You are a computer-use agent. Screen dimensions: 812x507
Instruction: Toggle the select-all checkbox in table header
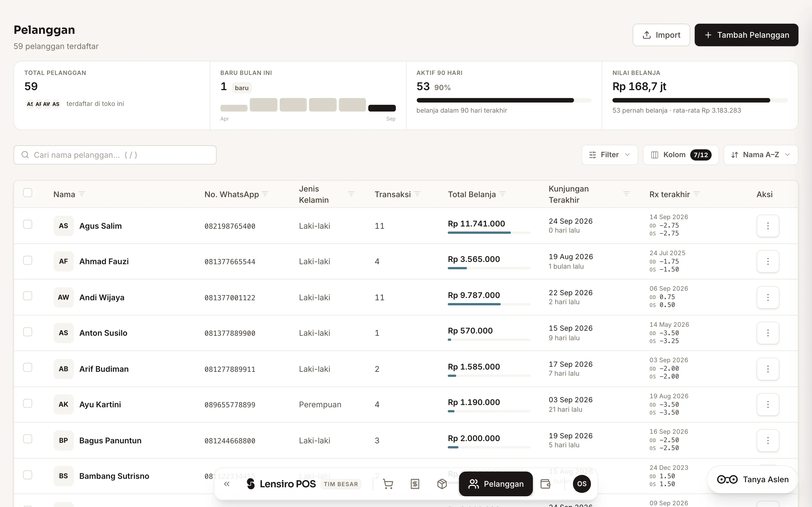point(28,193)
